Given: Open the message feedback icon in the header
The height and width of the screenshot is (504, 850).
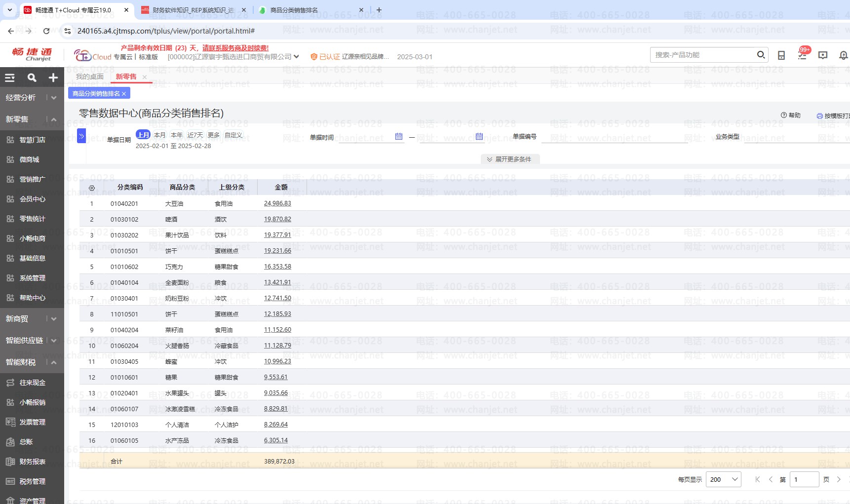Looking at the screenshot, I should click(x=823, y=55).
